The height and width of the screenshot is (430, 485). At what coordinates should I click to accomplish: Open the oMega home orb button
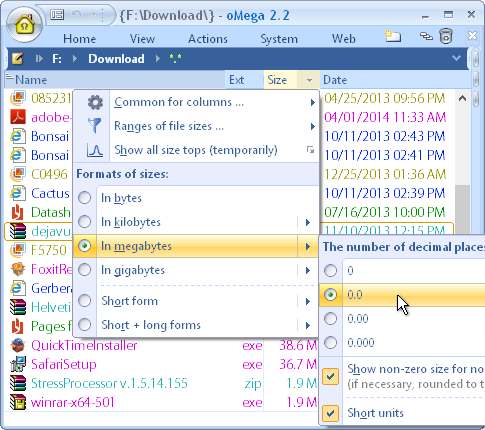click(x=24, y=25)
